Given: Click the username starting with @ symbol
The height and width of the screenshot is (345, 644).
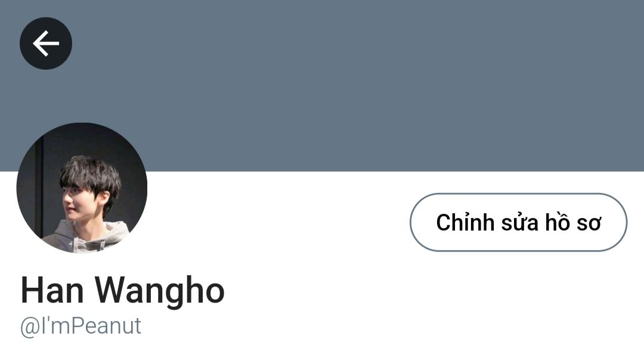Looking at the screenshot, I should pyautogui.click(x=80, y=327).
